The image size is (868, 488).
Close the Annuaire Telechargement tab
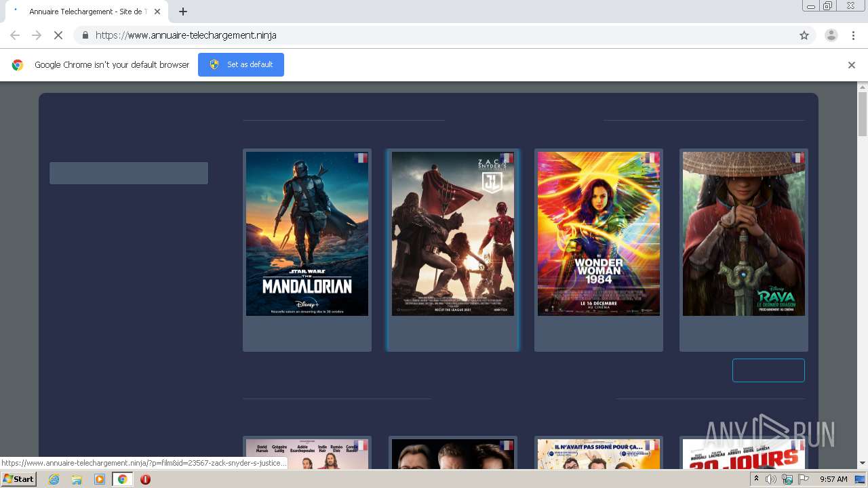click(157, 12)
